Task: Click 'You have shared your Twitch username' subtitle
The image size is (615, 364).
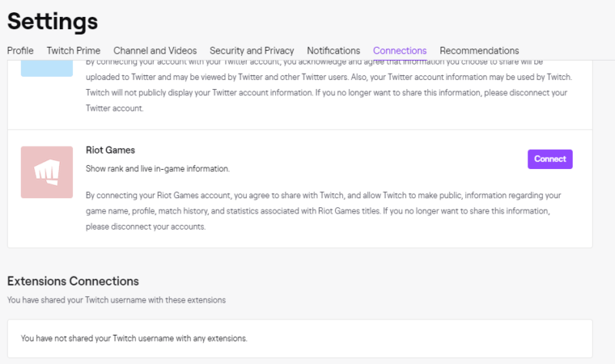Action: pos(117,299)
